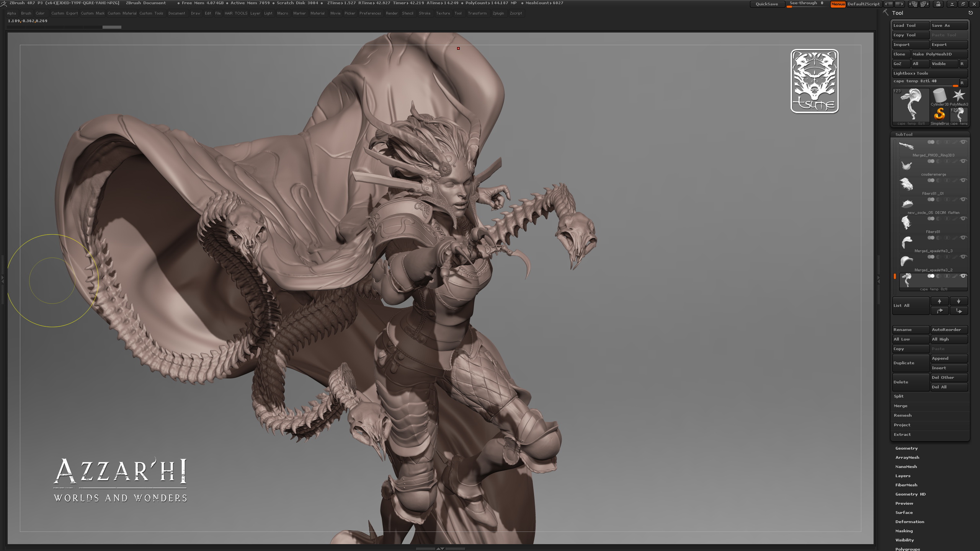Click the Tool palette reset circular-arrow icon

pos(970,13)
